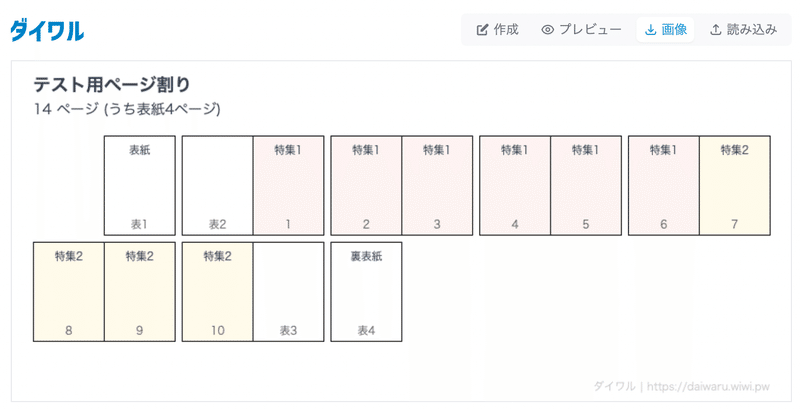Select the 表紙 page labeled 表1
This screenshot has height=409, width=800.
pos(140,185)
